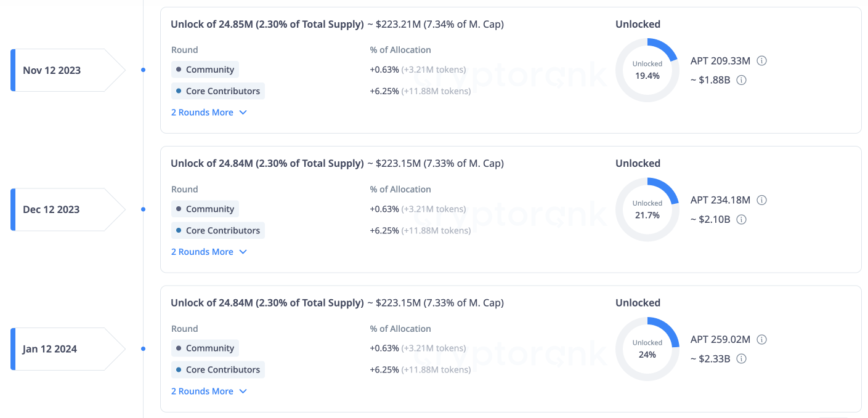
Task: Click info icon beside ~ $2.33B
Action: (x=741, y=359)
